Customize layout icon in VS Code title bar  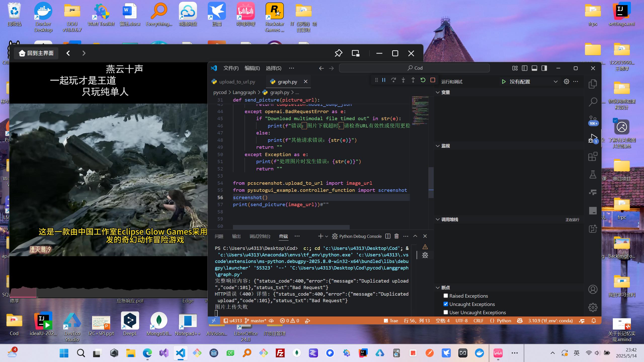click(515, 68)
